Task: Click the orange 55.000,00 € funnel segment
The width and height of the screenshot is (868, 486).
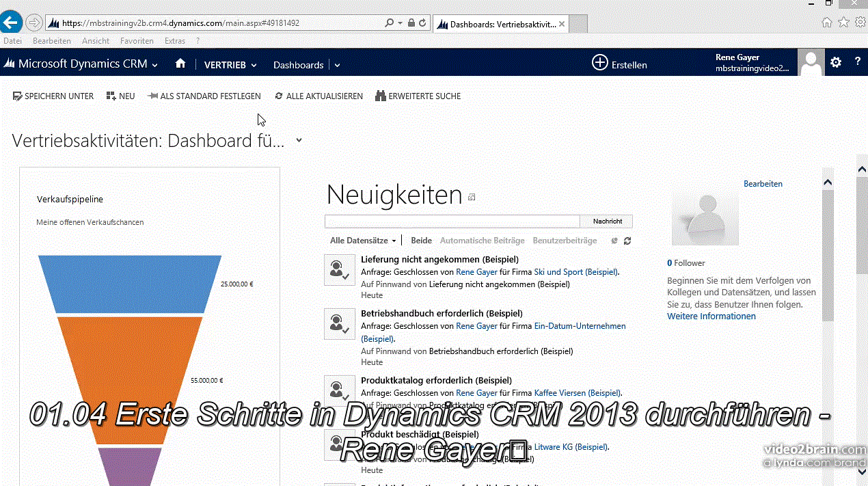Action: click(130, 380)
